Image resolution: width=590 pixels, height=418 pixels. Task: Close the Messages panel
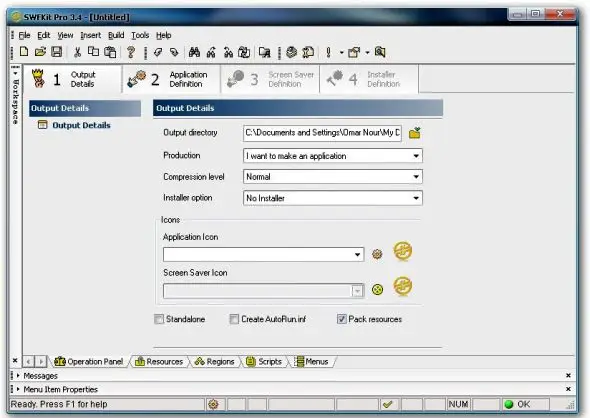tap(568, 375)
